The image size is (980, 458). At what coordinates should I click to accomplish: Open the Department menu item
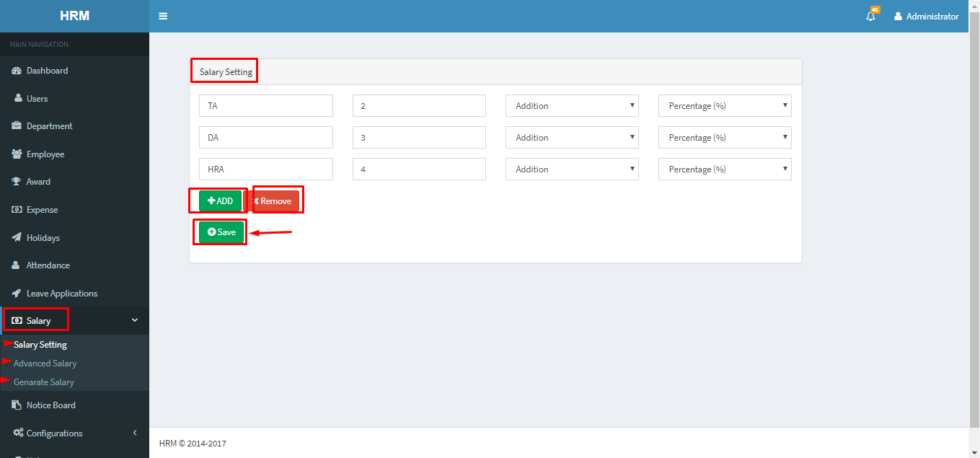pos(74,125)
